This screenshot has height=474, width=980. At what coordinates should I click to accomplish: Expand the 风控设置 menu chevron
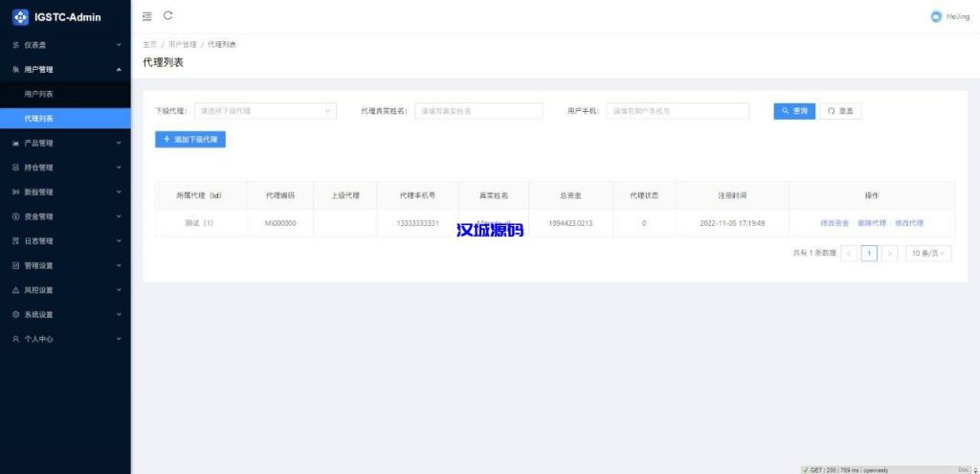(119, 290)
